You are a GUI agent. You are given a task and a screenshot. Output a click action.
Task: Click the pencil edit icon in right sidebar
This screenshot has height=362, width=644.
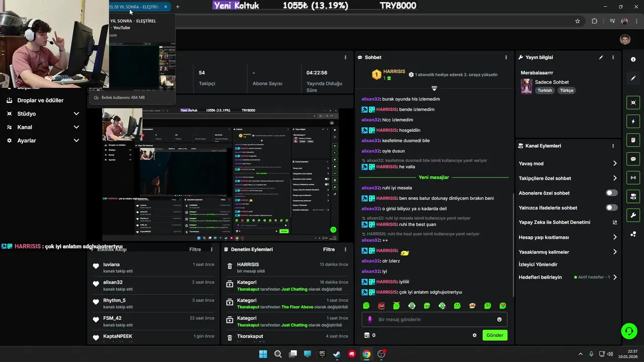pyautogui.click(x=633, y=78)
